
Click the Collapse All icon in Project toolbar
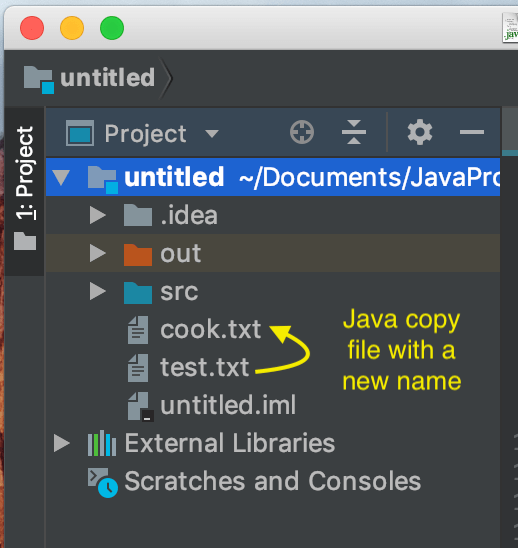tap(354, 132)
